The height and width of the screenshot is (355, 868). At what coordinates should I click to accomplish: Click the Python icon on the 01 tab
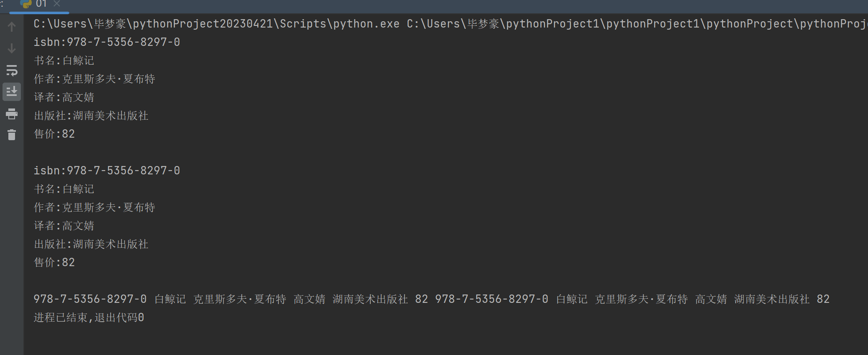(26, 4)
